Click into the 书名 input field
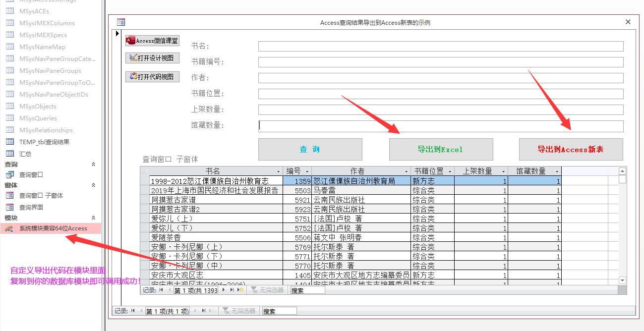Screen dimensions: 644x331 440,47
